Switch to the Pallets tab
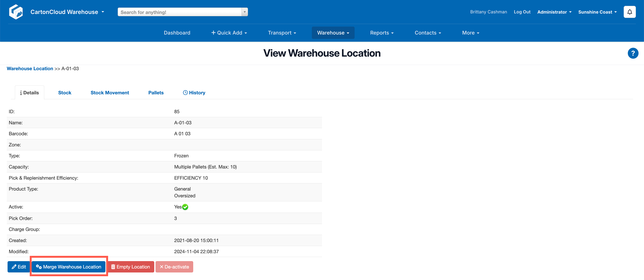Screen dimensions: 644x280 pos(156,93)
